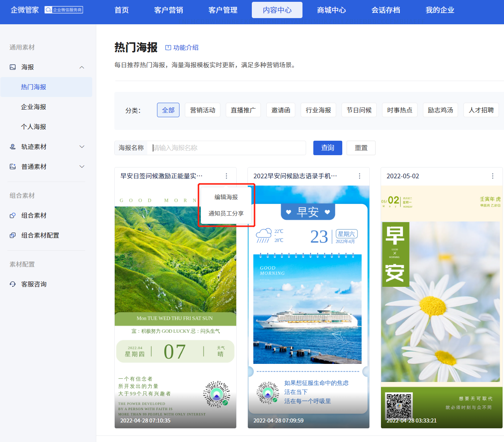The width and height of the screenshot is (504, 442).
Task: Click title 早安日签问候激励正能量实…
Action: [161, 176]
